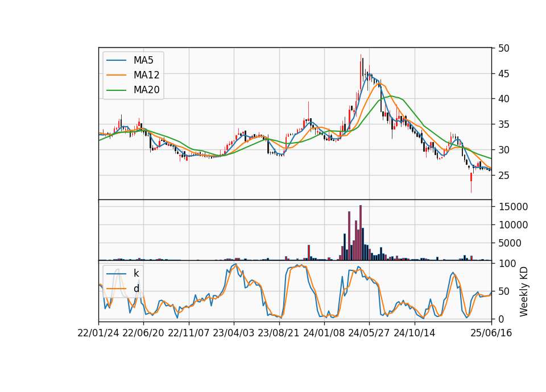This screenshot has width=546, height=392.
Task: Click the green MA20 legend line sample
Action: 116,90
